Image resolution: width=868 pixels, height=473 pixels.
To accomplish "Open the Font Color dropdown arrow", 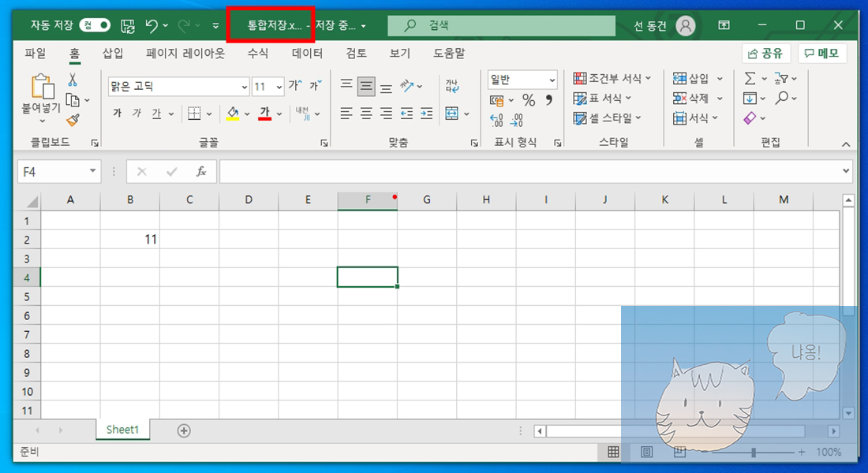I will coord(279,114).
